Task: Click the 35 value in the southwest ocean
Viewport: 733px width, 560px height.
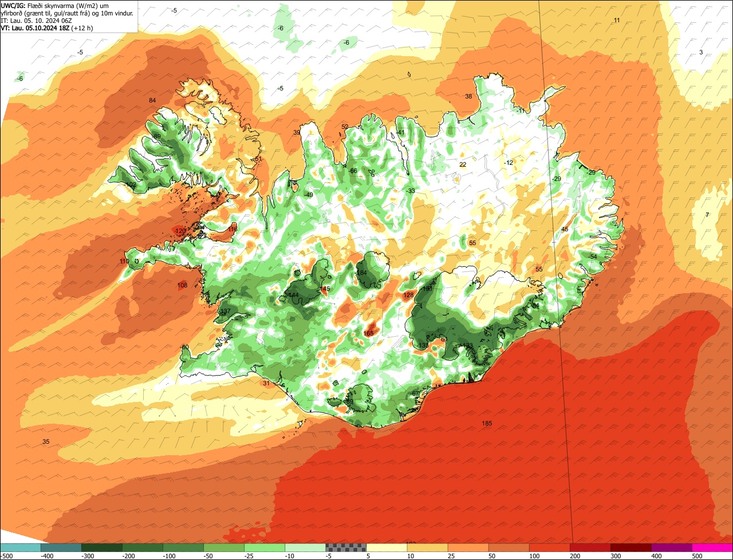Action: tap(46, 441)
